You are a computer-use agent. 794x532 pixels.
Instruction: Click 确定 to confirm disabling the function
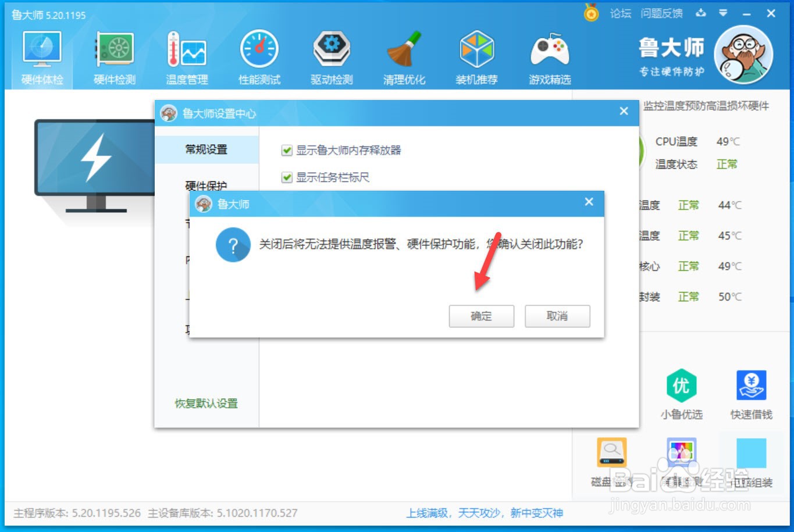tap(482, 316)
